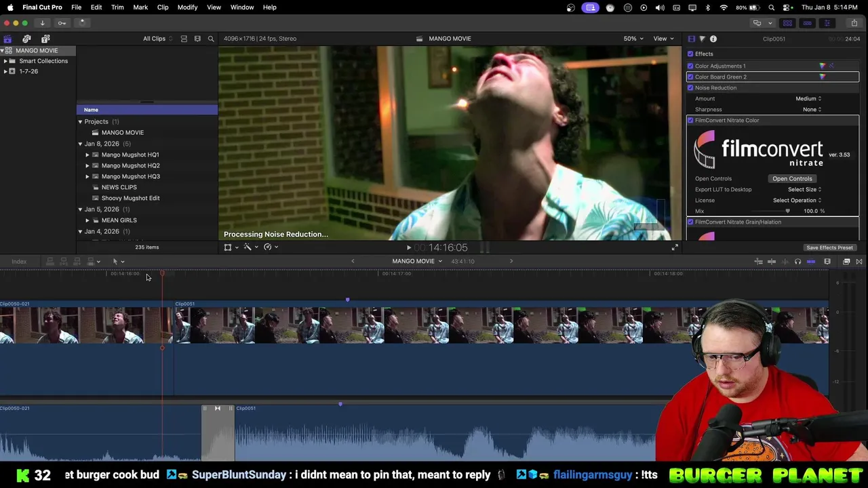The height and width of the screenshot is (488, 868).
Task: Toggle the Inspector panel visibility button
Action: pyautogui.click(x=827, y=23)
